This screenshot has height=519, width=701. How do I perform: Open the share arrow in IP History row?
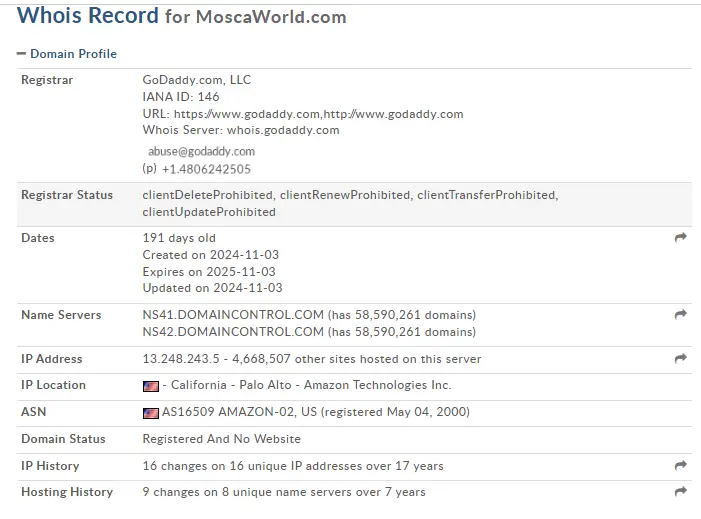680,465
